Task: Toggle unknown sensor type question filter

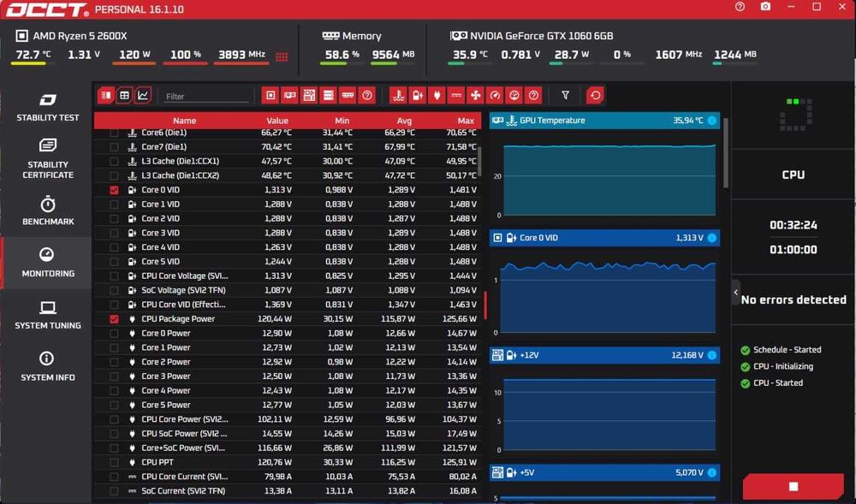Action: [x=533, y=96]
